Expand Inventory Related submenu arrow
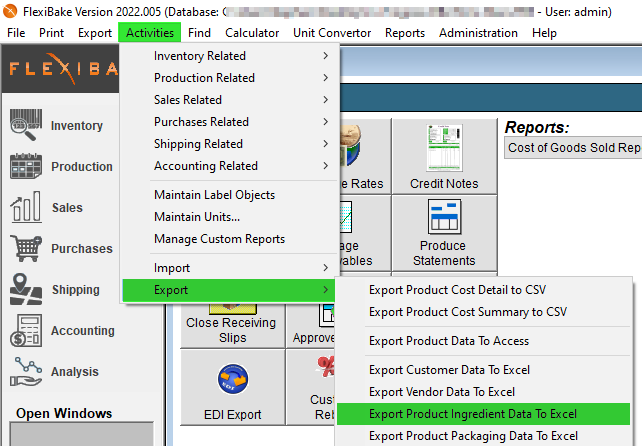The width and height of the screenshot is (642, 446). pyautogui.click(x=326, y=56)
